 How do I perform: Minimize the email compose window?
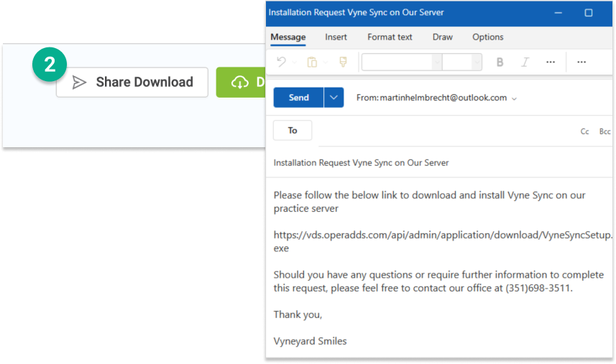[558, 13]
